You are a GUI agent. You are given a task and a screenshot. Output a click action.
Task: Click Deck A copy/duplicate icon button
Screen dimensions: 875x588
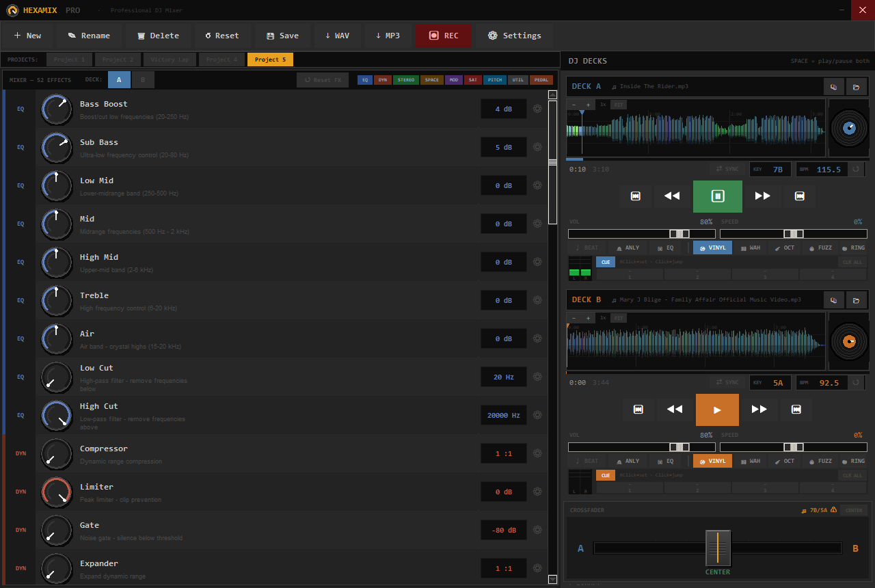click(x=834, y=87)
